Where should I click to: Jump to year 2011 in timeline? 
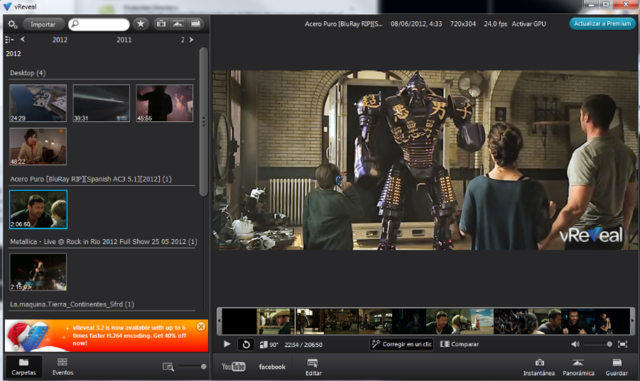click(124, 40)
